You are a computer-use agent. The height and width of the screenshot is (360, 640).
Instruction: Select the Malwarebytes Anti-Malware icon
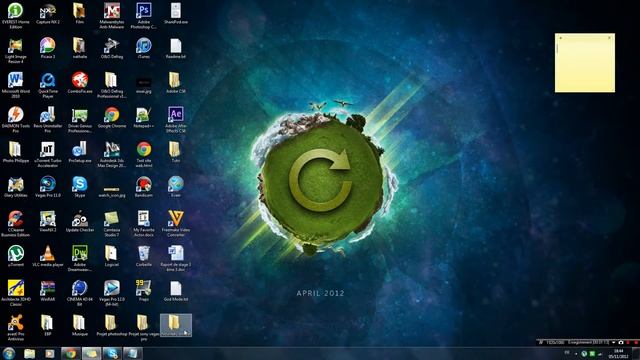pos(112,16)
